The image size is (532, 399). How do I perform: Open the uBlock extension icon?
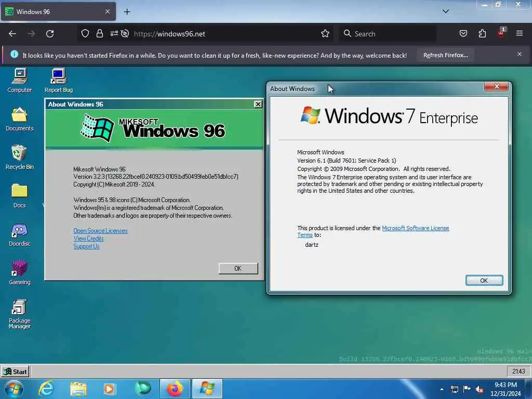[501, 33]
